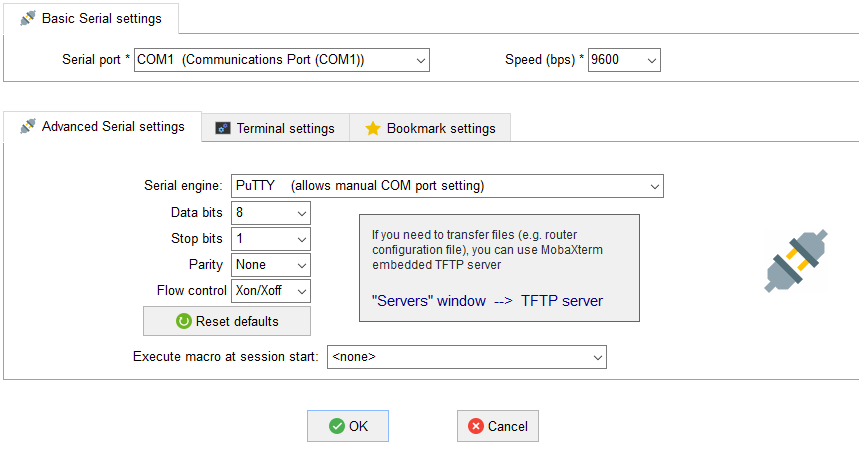Click the red X icon on Cancel
Image resolution: width=859 pixels, height=460 pixels.
tap(476, 426)
